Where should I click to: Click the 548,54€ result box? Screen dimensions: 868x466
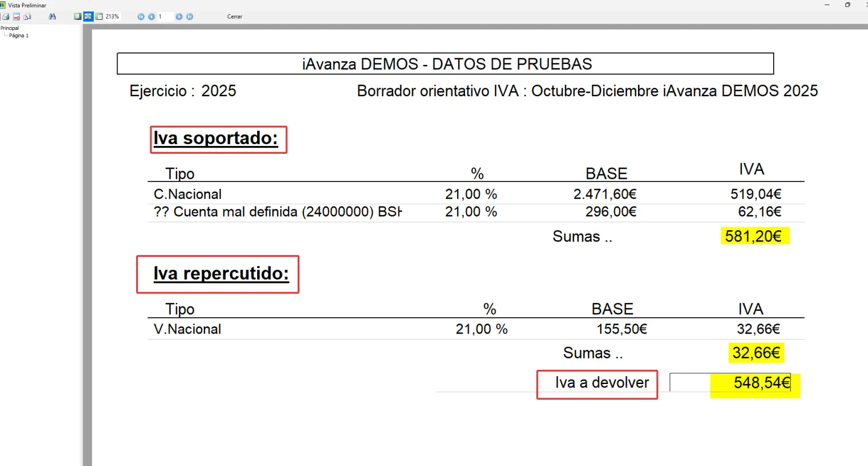point(730,383)
